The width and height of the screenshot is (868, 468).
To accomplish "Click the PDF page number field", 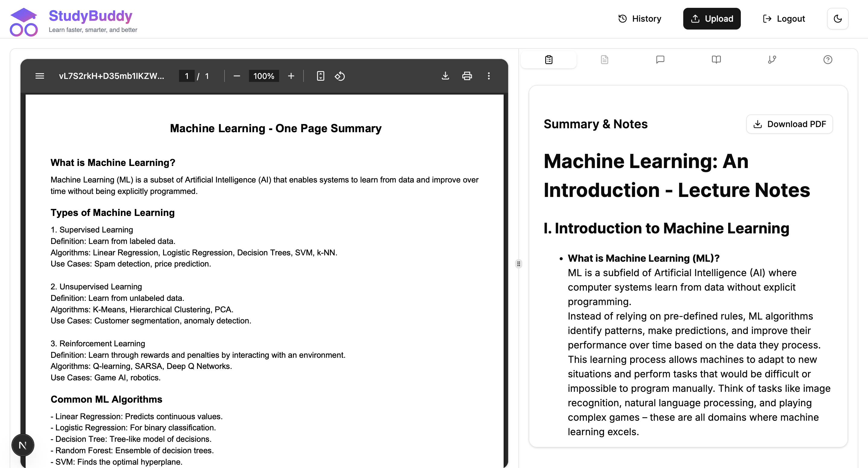I will pos(187,76).
